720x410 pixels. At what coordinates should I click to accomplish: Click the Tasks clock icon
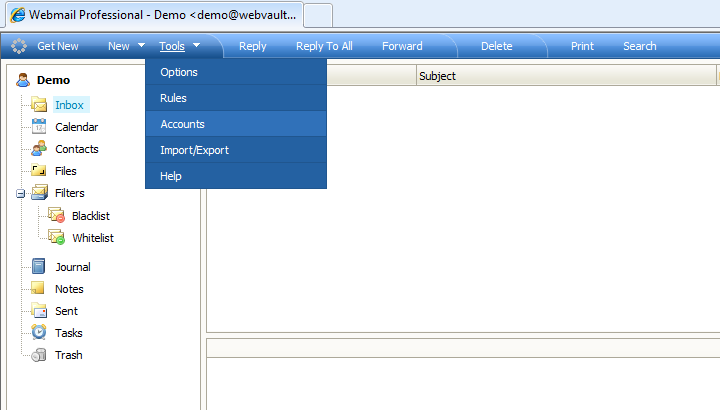39,333
